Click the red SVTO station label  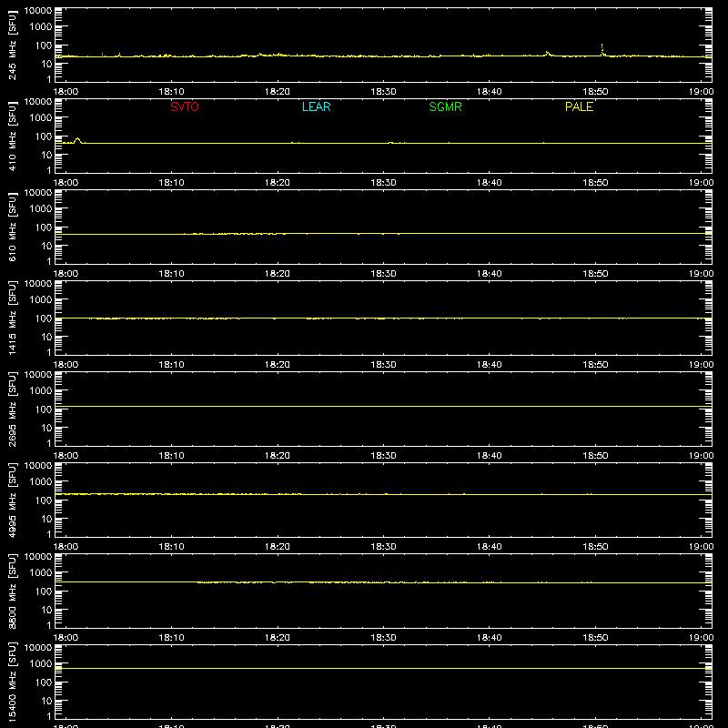click(185, 106)
